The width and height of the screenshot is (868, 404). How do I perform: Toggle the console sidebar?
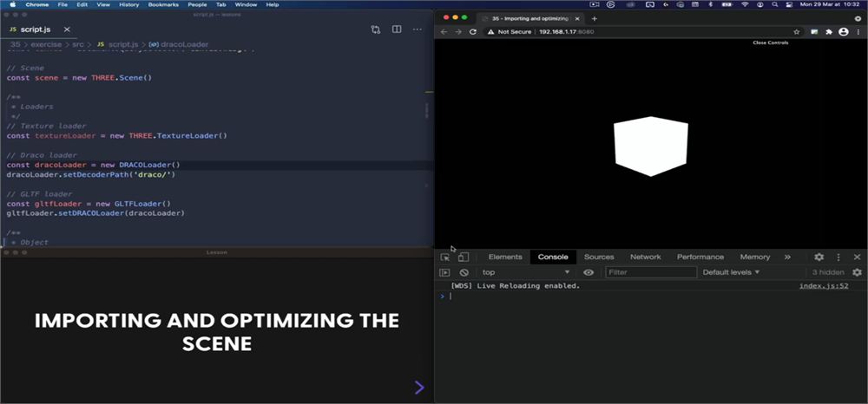444,272
